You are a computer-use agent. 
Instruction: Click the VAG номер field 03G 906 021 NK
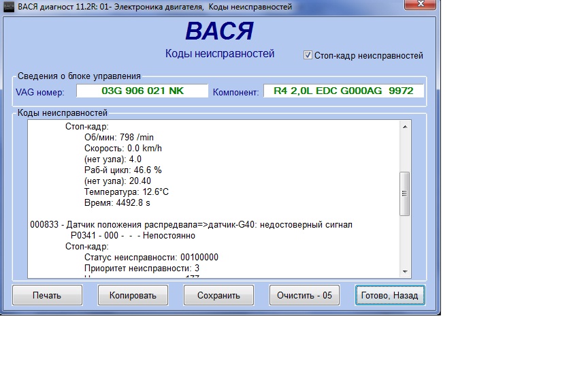coord(142,91)
